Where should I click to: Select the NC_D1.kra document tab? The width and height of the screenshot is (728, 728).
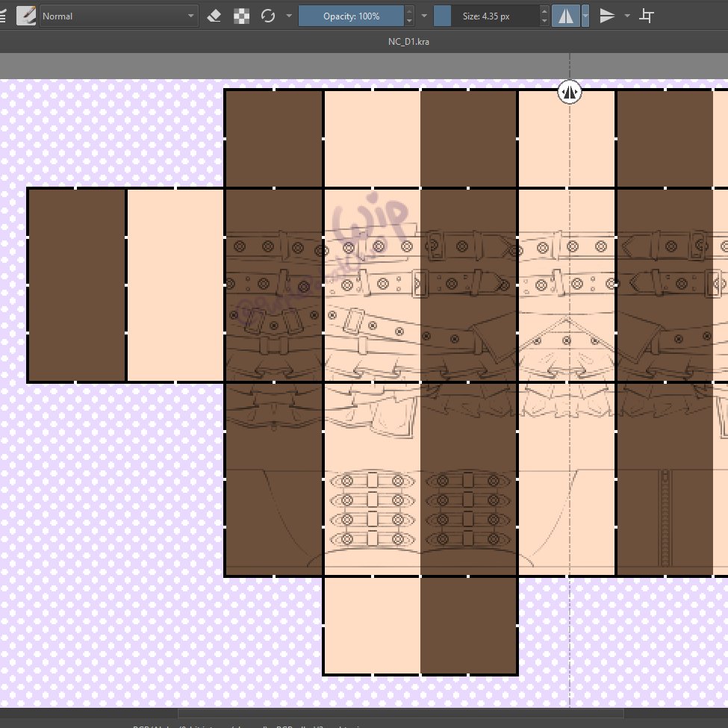[408, 41]
